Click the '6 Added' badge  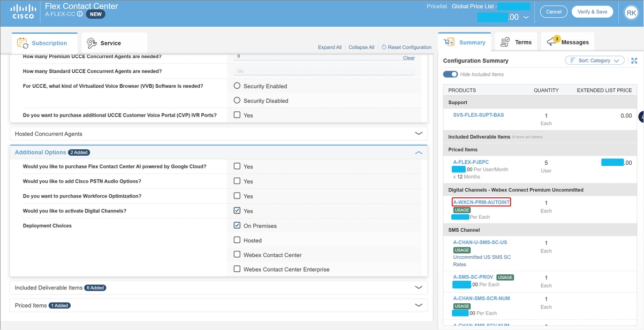[95, 288]
